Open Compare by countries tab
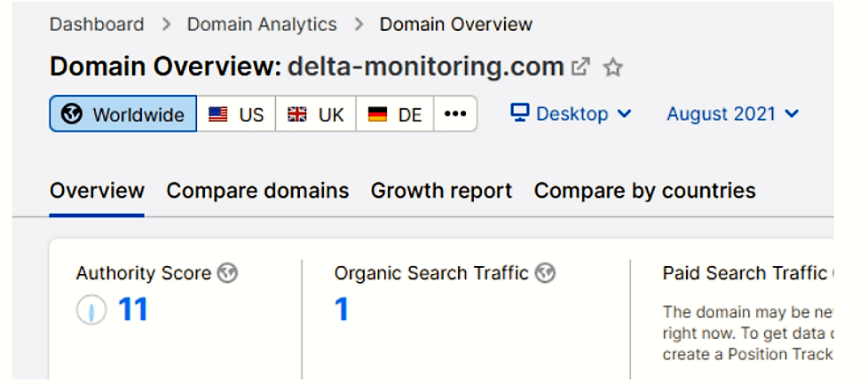Viewport: 868px width, 385px height. coord(645,191)
